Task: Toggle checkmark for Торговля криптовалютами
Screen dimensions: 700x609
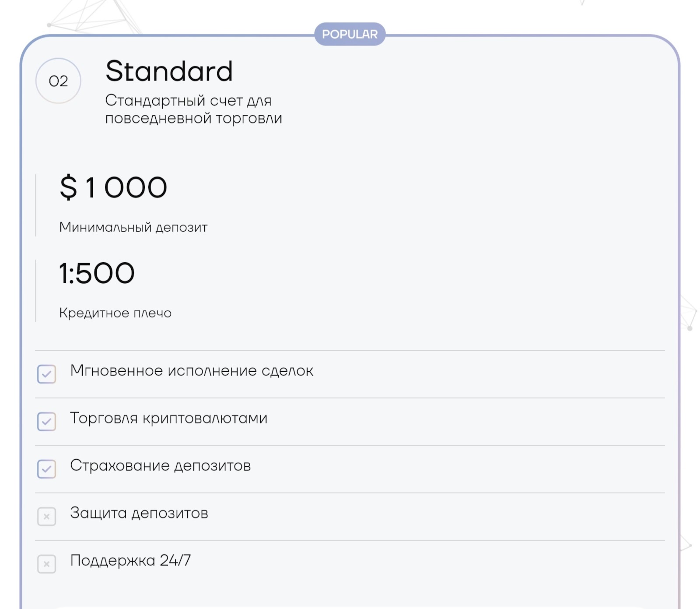Action: pos(46,422)
